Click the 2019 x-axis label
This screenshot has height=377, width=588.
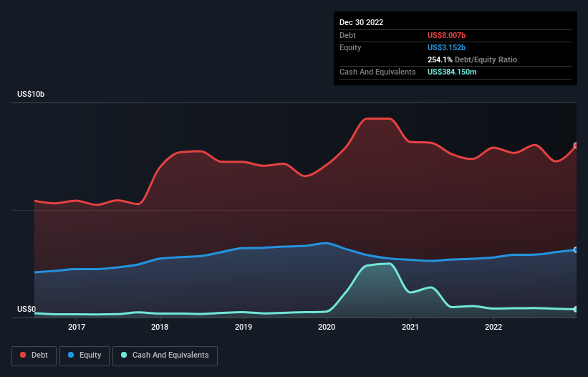click(x=244, y=327)
